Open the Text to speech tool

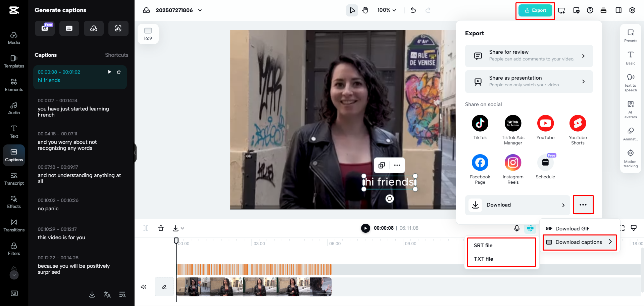coord(631,83)
